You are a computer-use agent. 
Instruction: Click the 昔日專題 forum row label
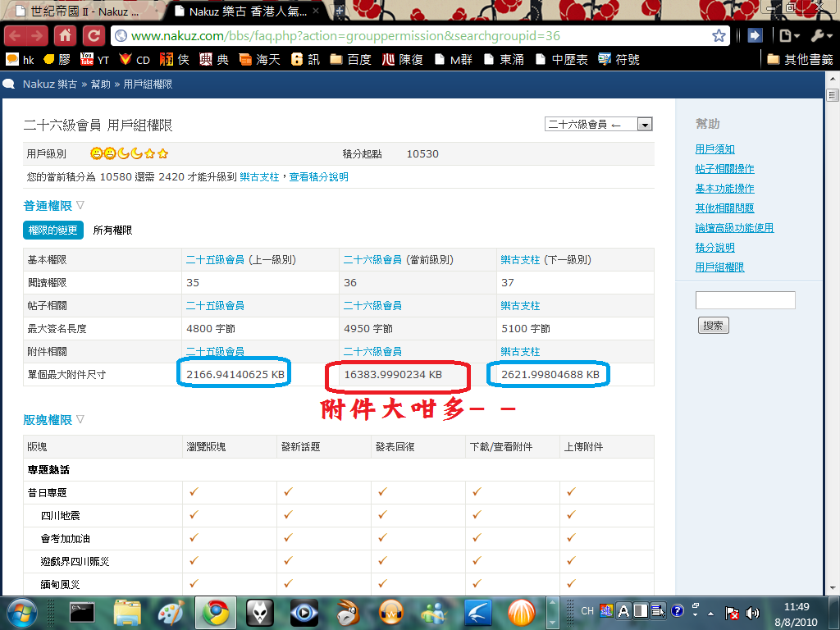47,492
